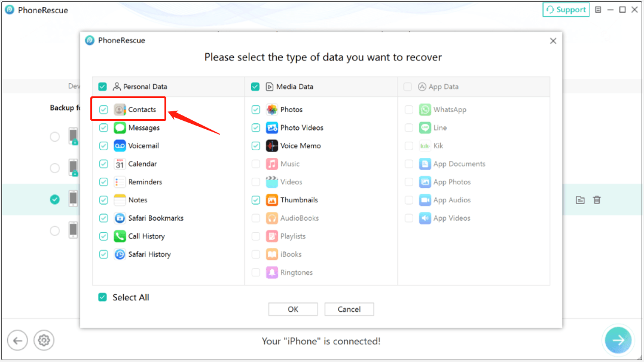Click the Messages app icon

(x=120, y=128)
